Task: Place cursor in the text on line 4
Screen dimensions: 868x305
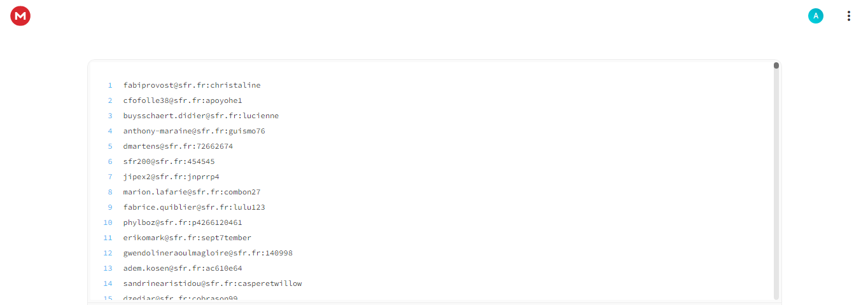Action: tap(194, 131)
